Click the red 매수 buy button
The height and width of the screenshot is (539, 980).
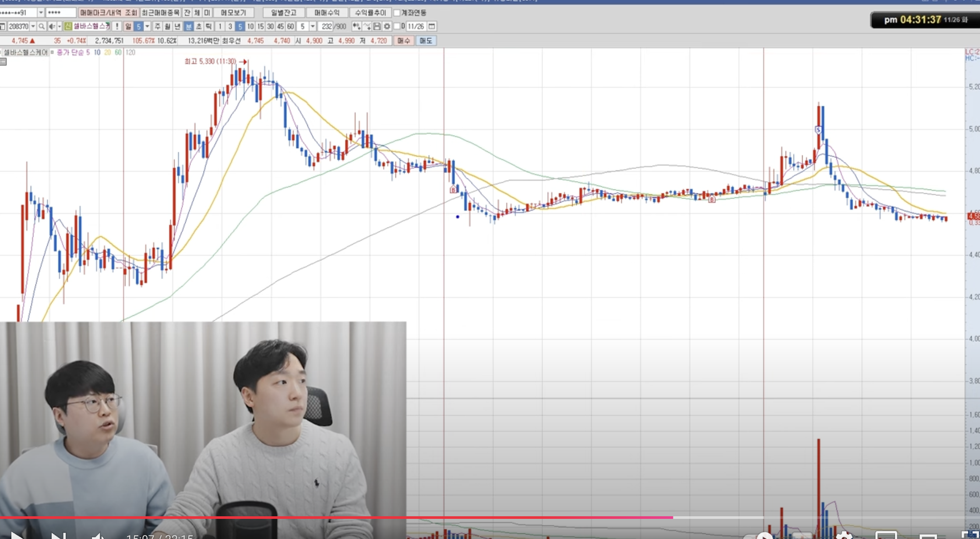coord(403,41)
